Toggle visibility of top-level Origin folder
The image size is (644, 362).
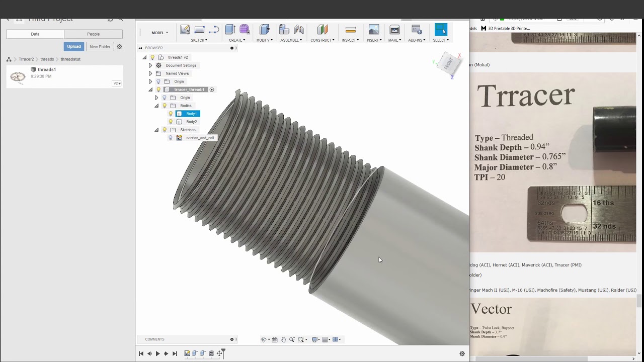(x=158, y=81)
